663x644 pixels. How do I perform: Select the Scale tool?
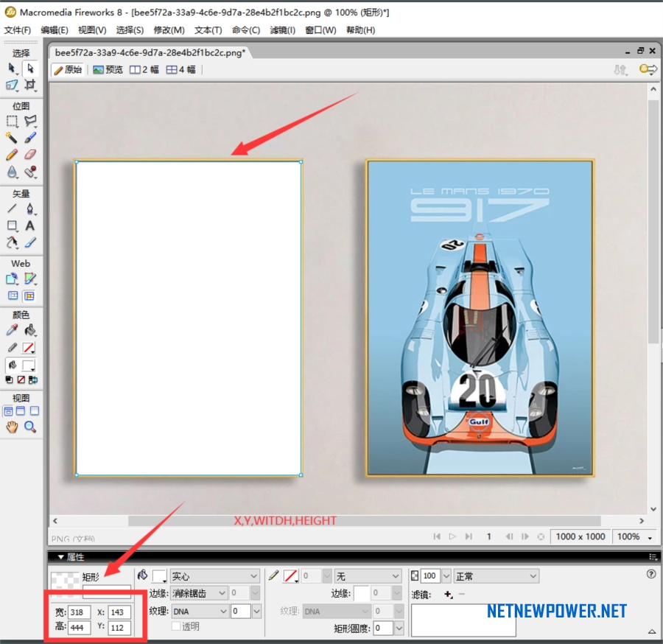[x=11, y=85]
